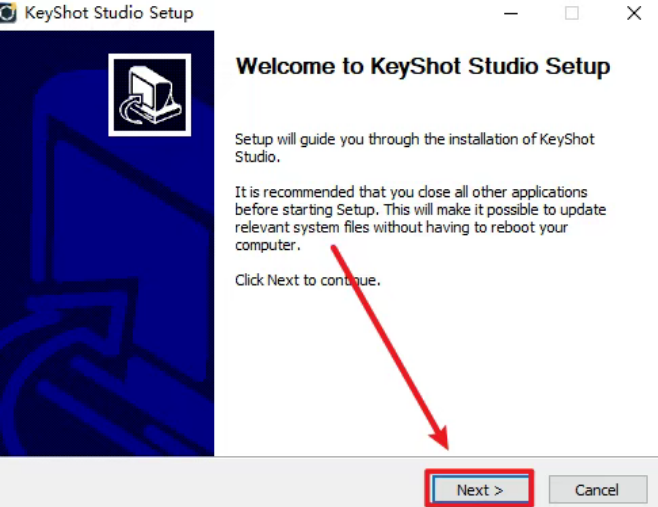Minimize the setup window
This screenshot has height=507, width=658.
(511, 13)
